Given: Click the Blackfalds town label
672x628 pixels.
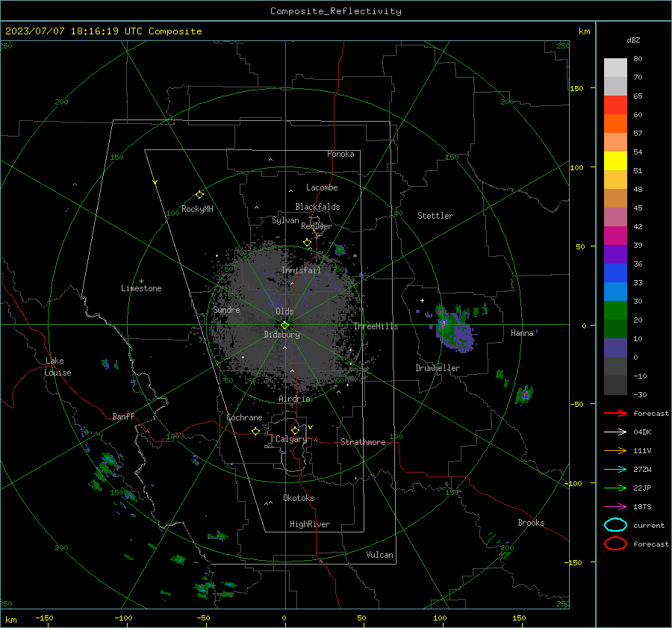Looking at the screenshot, I should tap(317, 207).
